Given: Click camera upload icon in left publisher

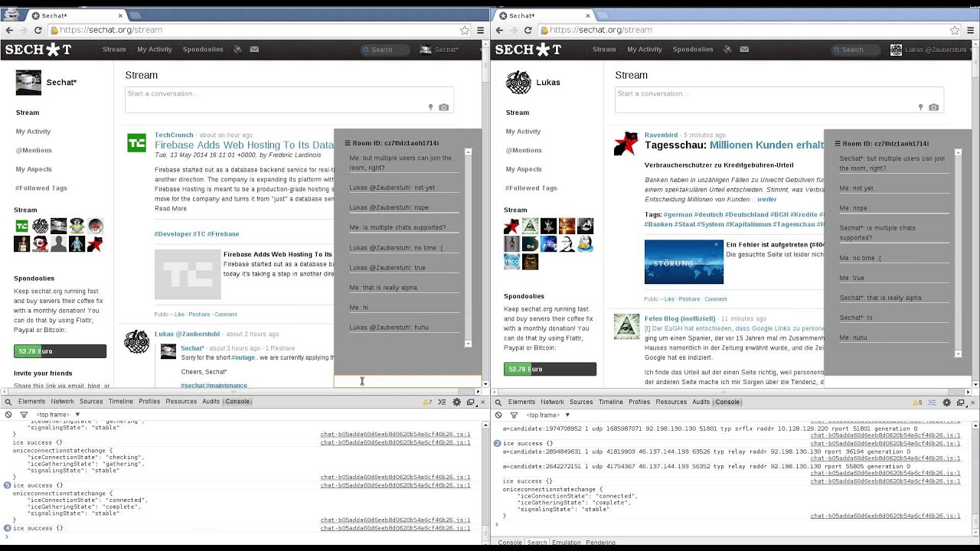Looking at the screenshot, I should coord(443,107).
